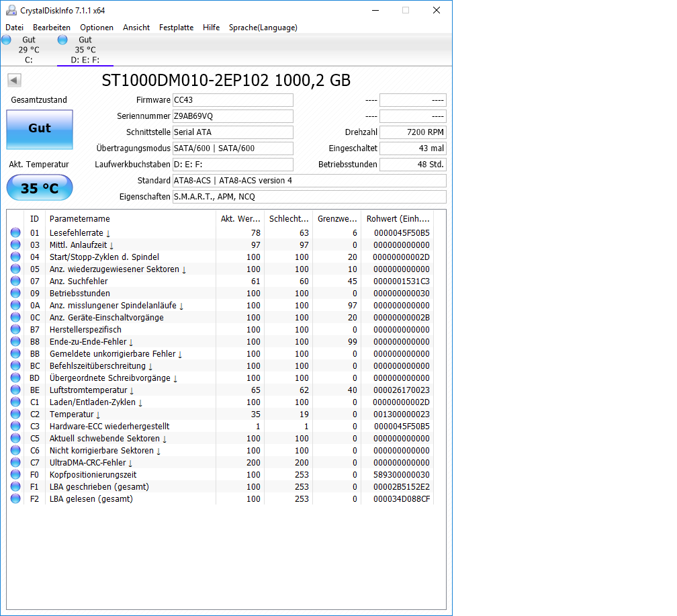Click the Drehzahl 7200 RPM field
The height and width of the screenshot is (616, 677).
[413, 132]
